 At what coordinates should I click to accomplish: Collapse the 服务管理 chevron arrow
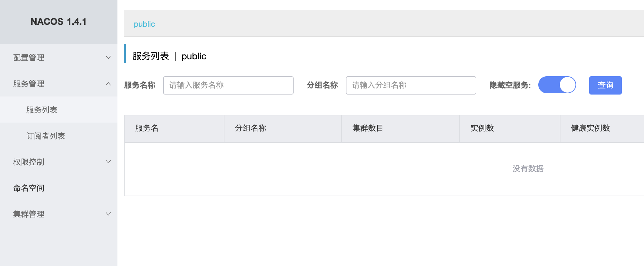[108, 84]
